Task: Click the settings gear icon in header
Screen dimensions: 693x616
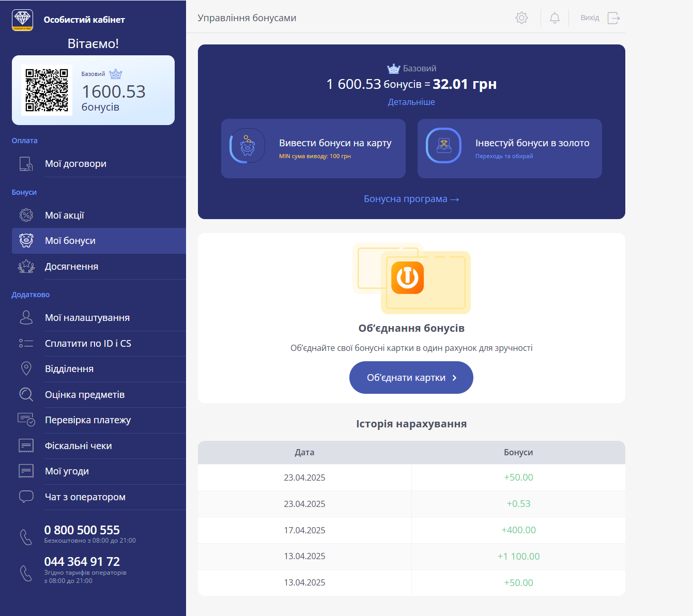Action: [x=521, y=18]
